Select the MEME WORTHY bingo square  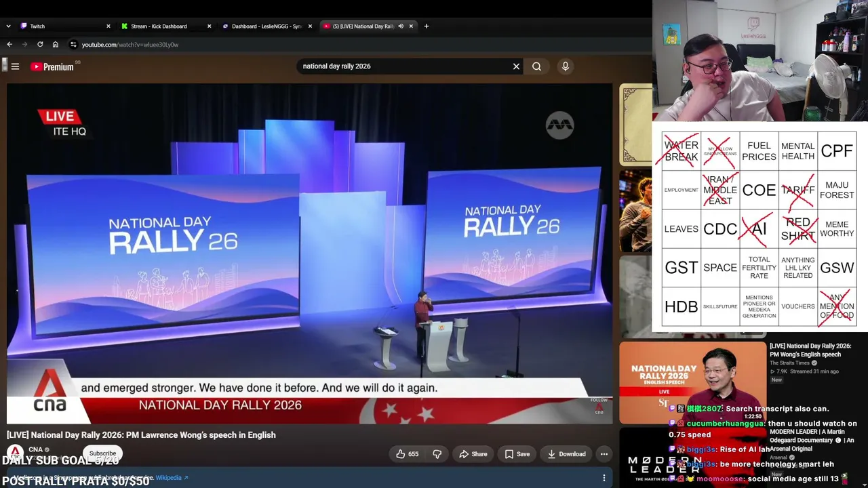[837, 229]
